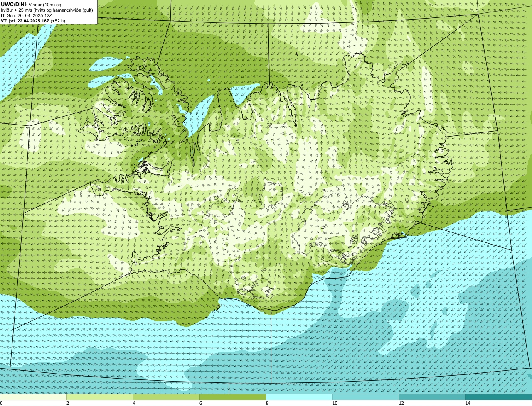Click the light green 2–4 m/s legend color
This screenshot has width=532, height=406.
[x=100, y=397]
